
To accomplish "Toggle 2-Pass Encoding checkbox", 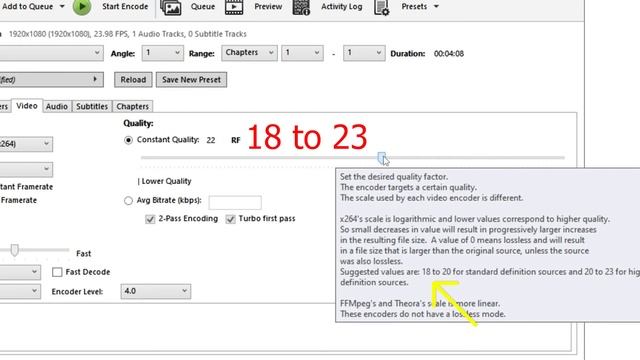I will tap(150, 219).
